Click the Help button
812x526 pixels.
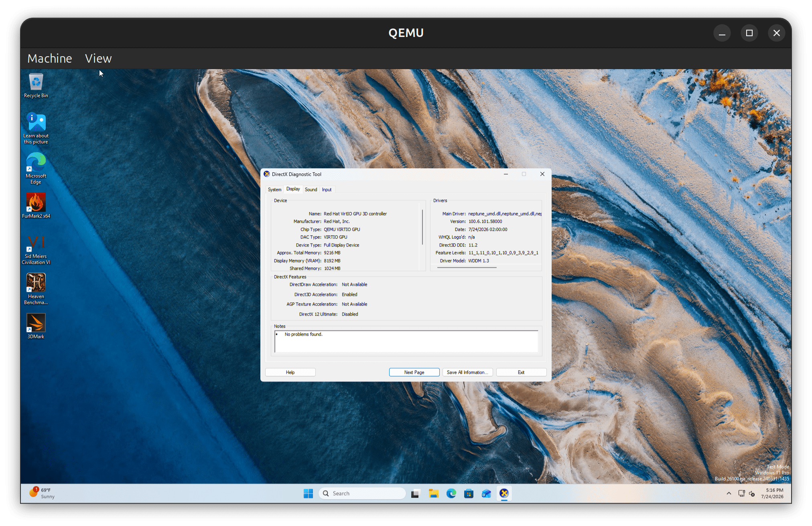click(x=290, y=372)
